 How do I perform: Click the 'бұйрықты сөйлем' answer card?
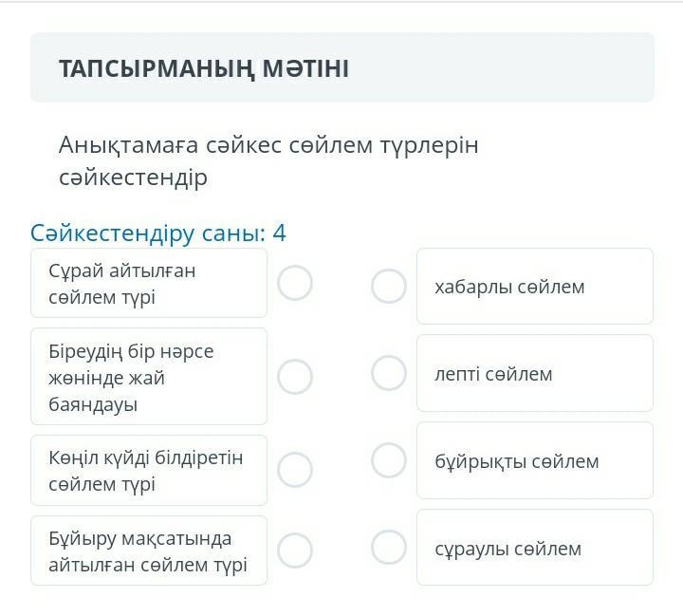pos(534,461)
